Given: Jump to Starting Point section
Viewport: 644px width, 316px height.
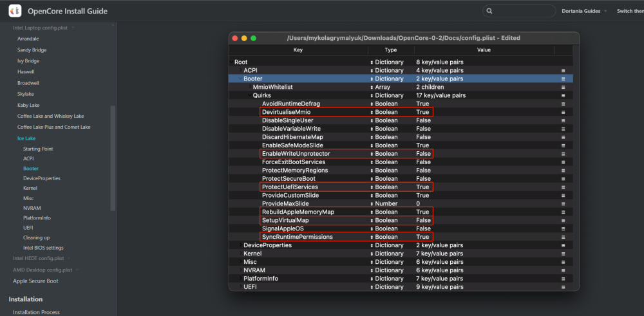Looking at the screenshot, I should [38, 149].
